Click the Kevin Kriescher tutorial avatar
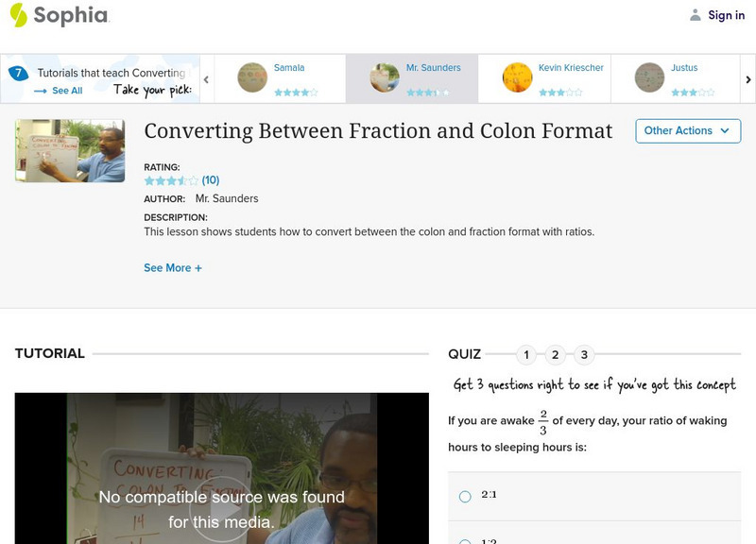The height and width of the screenshot is (544, 756). (517, 77)
